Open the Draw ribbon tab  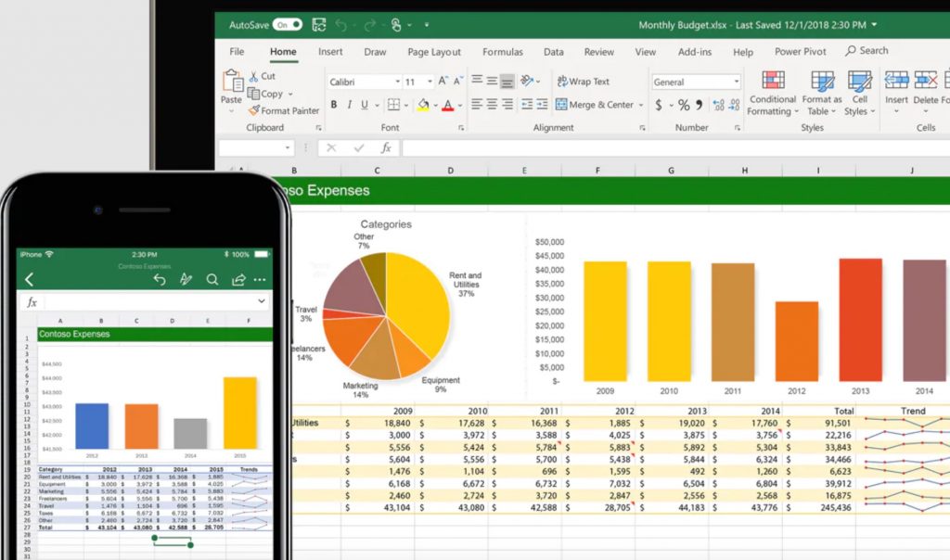(375, 52)
